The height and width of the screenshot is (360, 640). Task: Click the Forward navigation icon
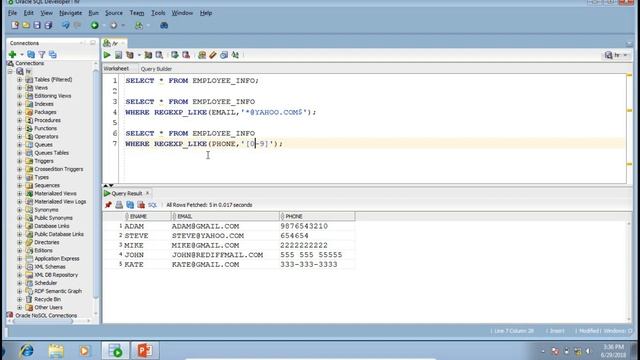[x=113, y=25]
